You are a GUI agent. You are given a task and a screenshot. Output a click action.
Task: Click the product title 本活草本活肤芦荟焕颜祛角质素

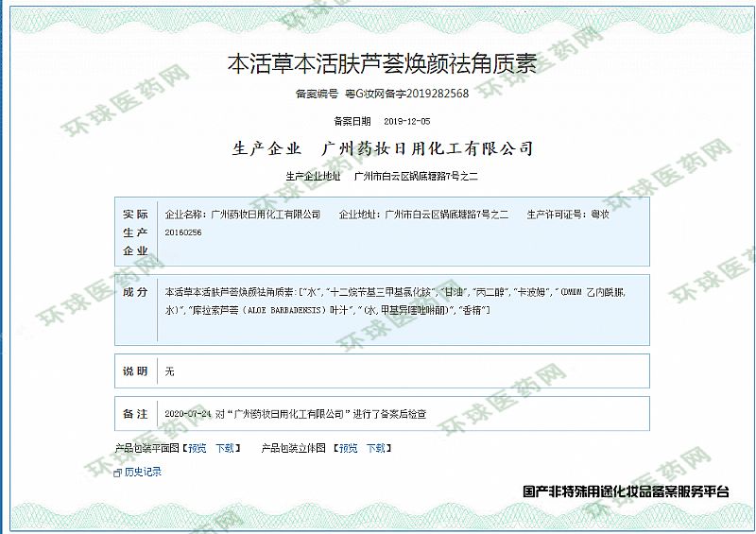(x=382, y=65)
